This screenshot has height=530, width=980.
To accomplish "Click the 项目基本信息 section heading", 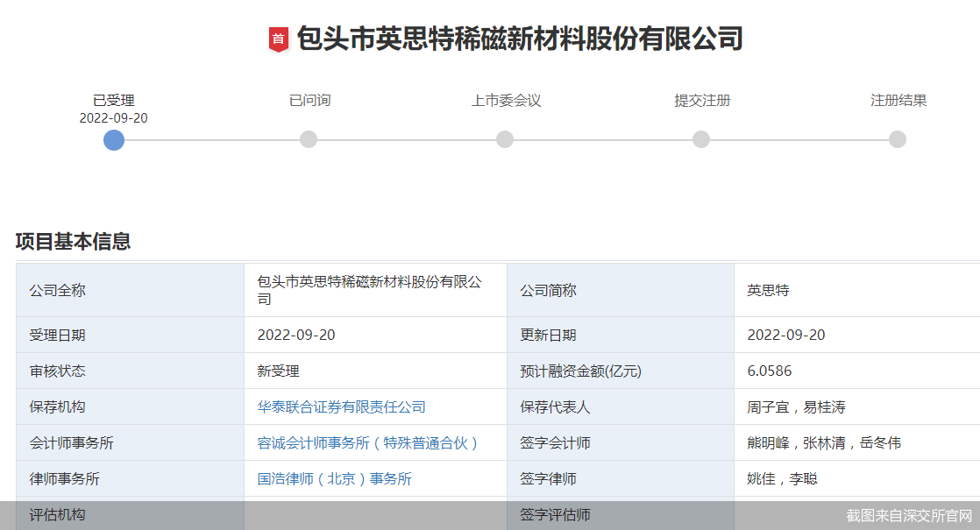I will pyautogui.click(x=73, y=242).
